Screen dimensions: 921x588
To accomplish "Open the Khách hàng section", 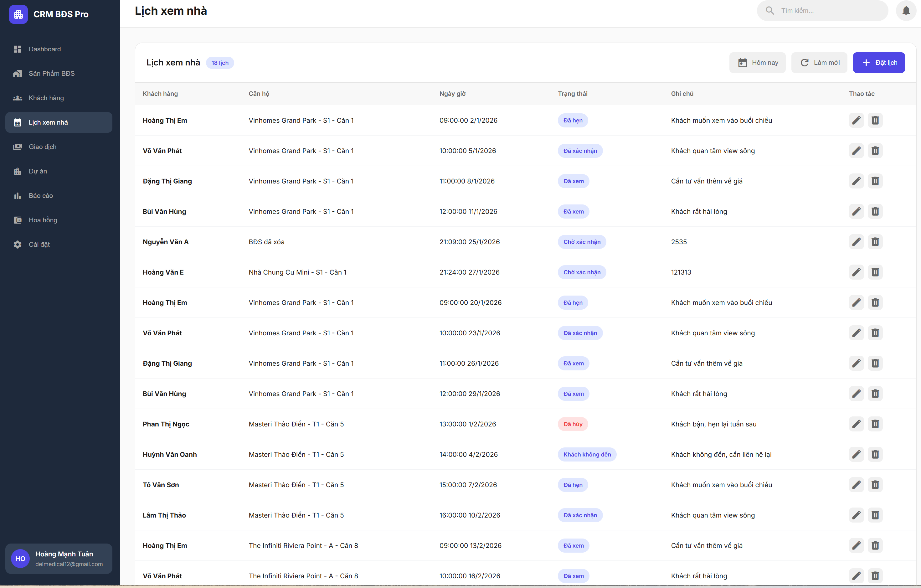I will pos(46,98).
